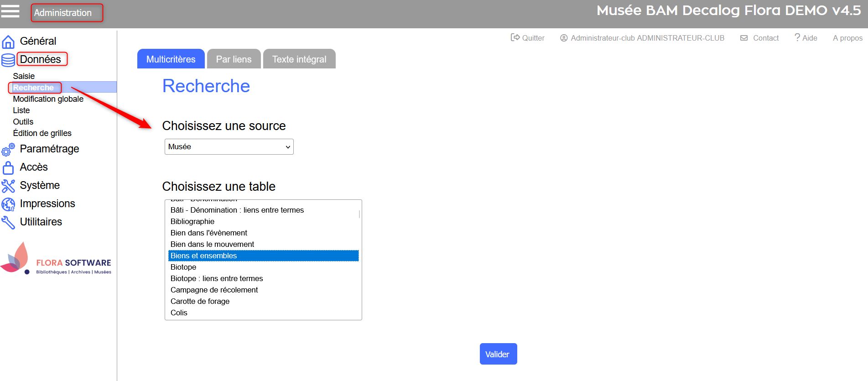Click the Accès padlock icon
Image resolution: width=868 pixels, height=381 pixels.
8,167
